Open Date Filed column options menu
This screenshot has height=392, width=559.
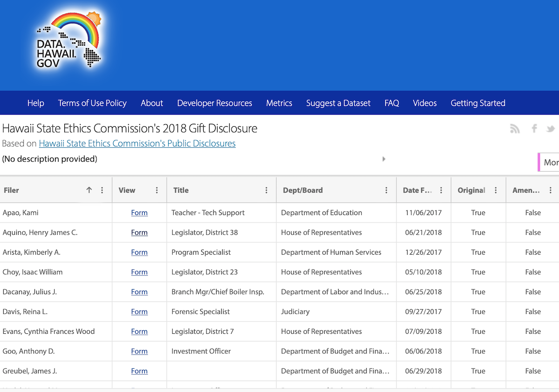coord(441,190)
